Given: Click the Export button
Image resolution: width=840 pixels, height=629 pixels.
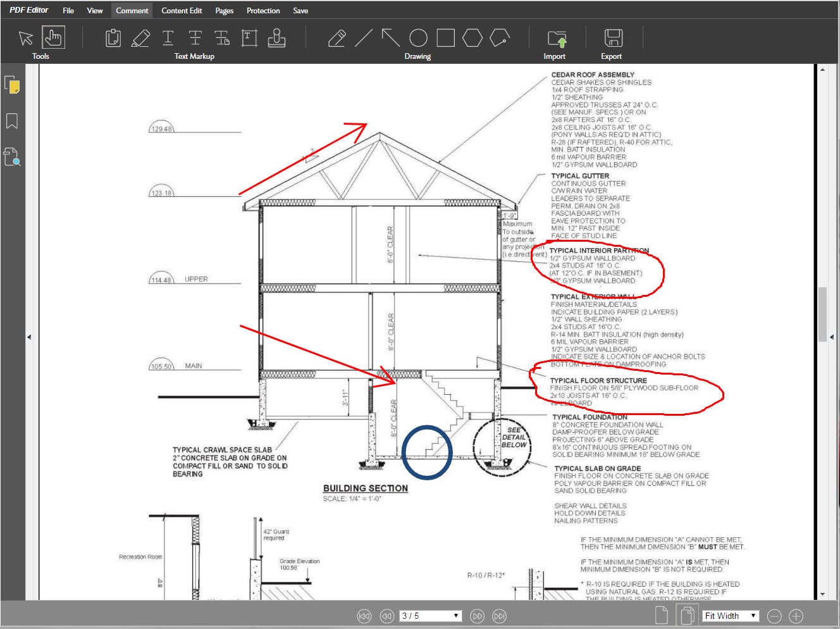Looking at the screenshot, I should 610,38.
